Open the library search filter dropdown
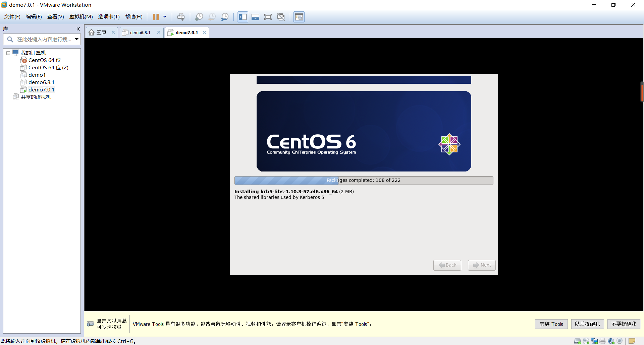The width and height of the screenshot is (644, 345). click(77, 39)
